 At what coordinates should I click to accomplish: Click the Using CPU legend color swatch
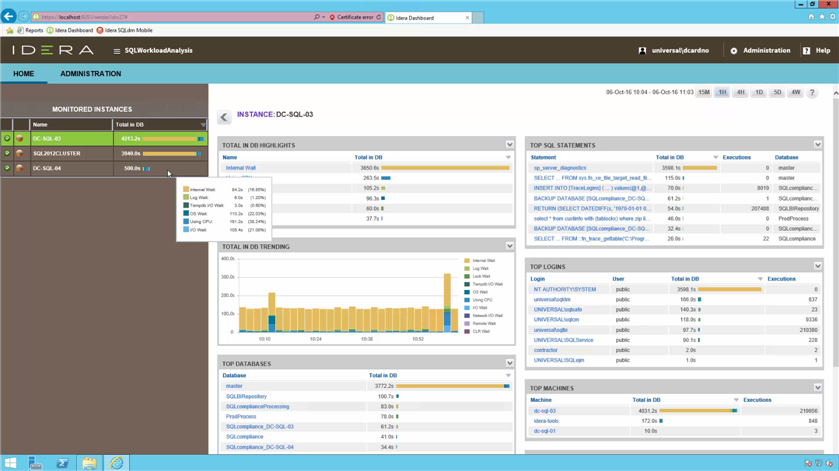(x=467, y=300)
